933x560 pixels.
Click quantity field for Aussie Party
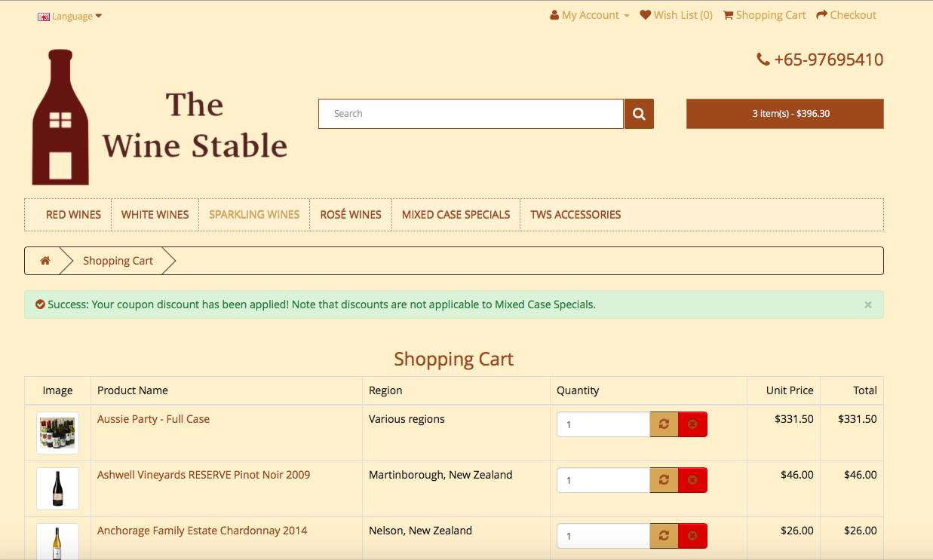pos(603,424)
